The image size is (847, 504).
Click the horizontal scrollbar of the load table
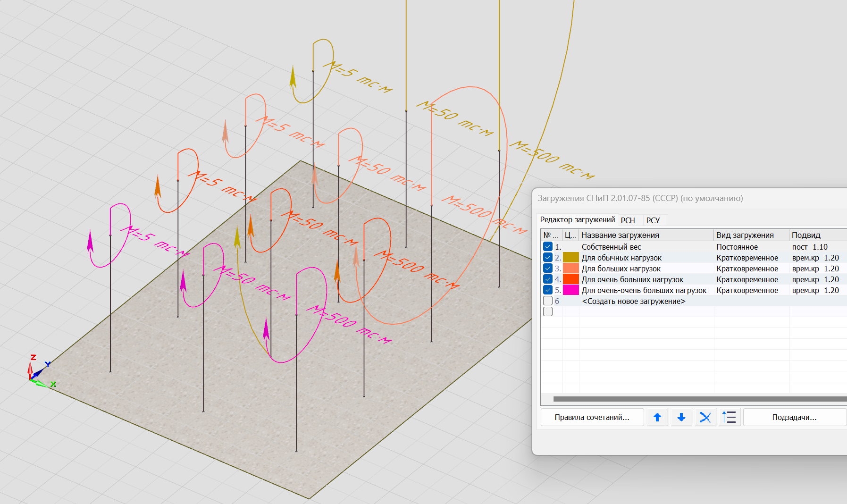click(x=698, y=399)
